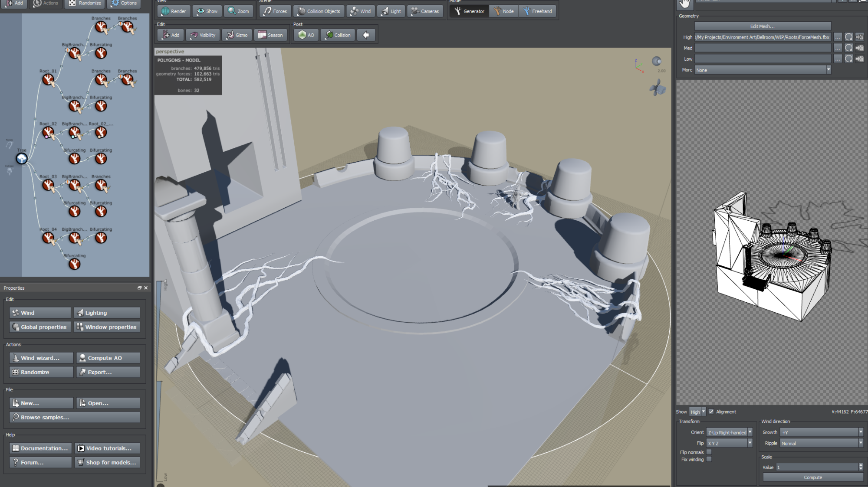
Task: Increase the Scale value stepper
Action: (x=861, y=465)
